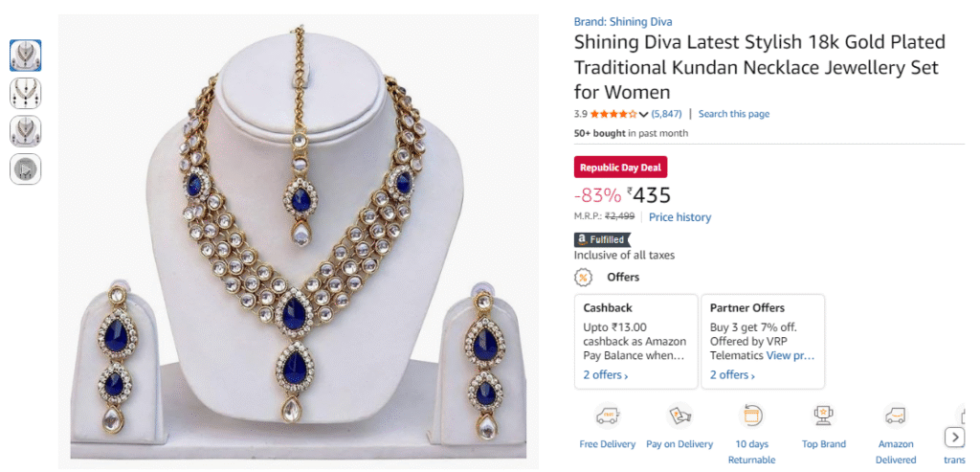This screenshot has width=980, height=472.
Task: Open the 5,847 reviews count link
Action: click(665, 115)
